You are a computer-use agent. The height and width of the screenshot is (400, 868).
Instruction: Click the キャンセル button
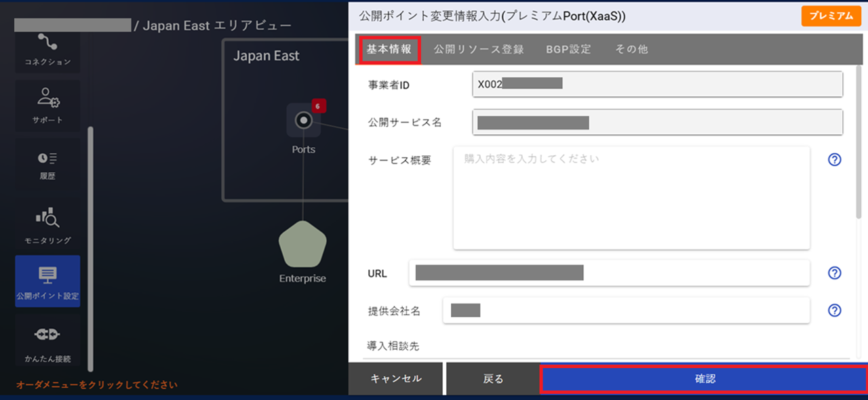pos(395,378)
